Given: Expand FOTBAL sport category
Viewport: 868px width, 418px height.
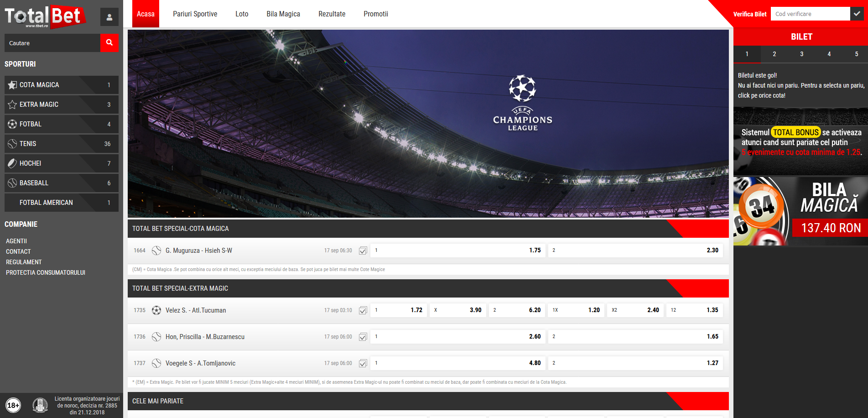Looking at the screenshot, I should click(62, 124).
